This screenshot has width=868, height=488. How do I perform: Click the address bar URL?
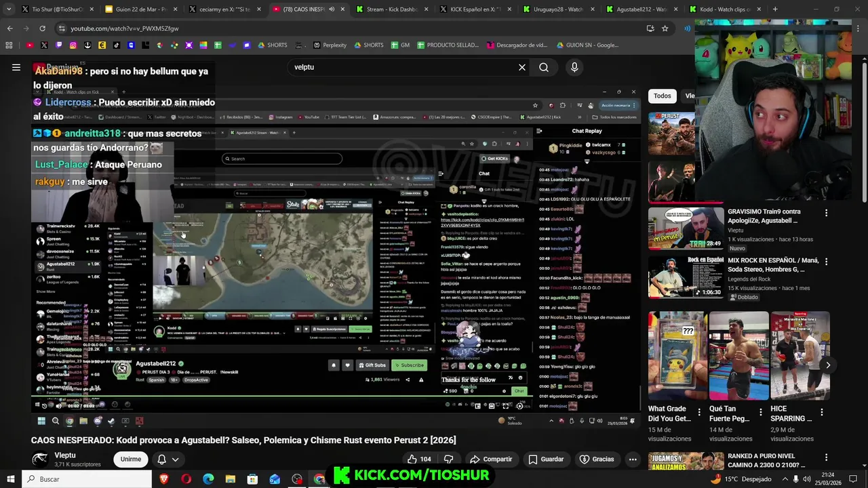(125, 28)
